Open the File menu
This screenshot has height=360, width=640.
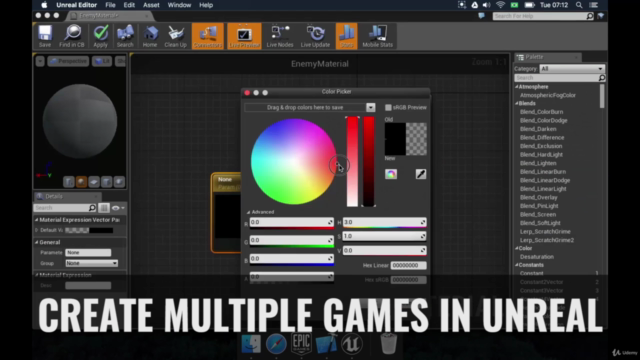(110, 5)
